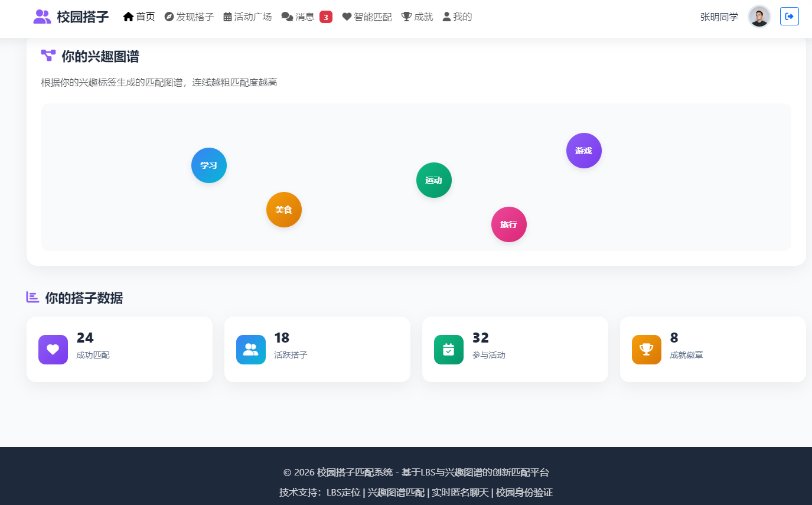812x505 pixels.
Task: Click 张明同学's profile avatar
Action: pyautogui.click(x=759, y=16)
